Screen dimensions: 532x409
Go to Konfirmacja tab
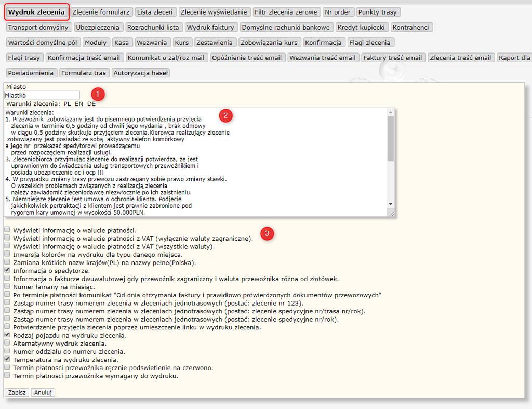323,43
